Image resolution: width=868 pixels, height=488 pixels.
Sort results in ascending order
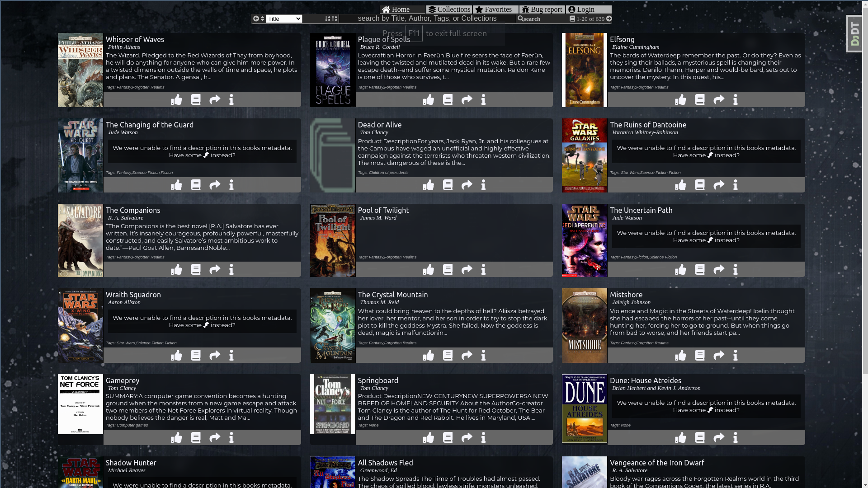click(x=328, y=19)
